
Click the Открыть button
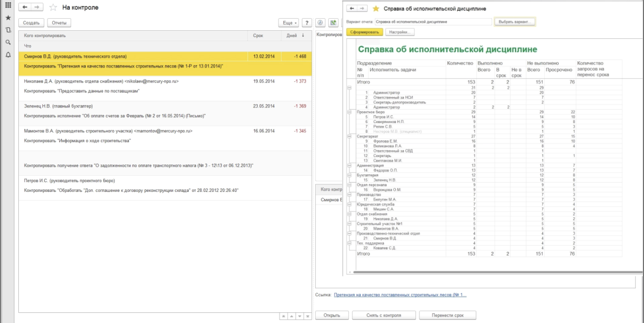(x=333, y=315)
